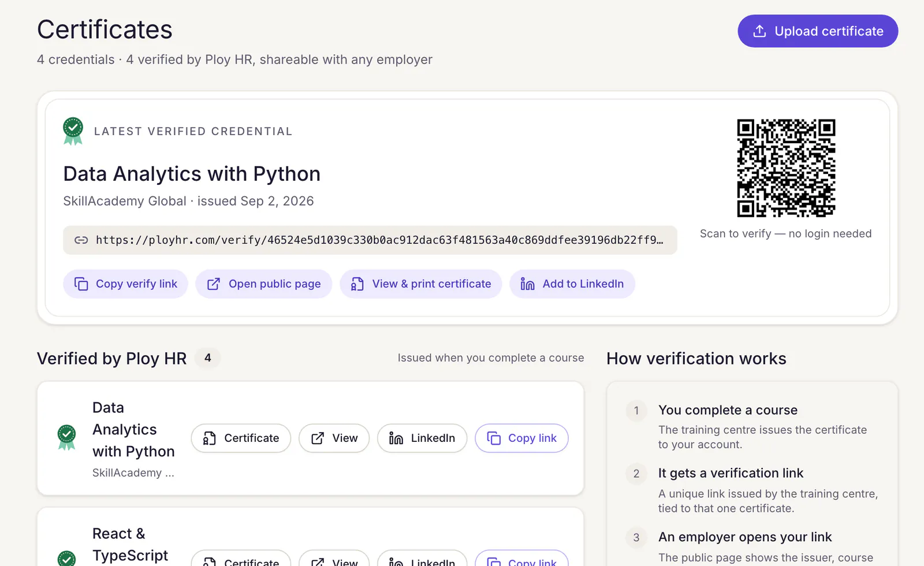924x566 pixels.
Task: Click 'Scan to verify — no login needed' text
Action: 786,233
